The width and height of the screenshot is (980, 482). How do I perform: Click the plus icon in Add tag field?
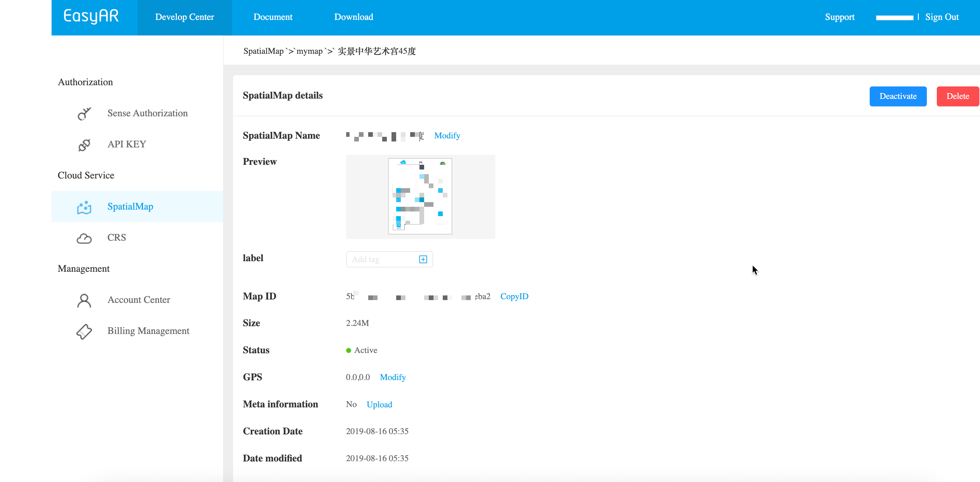point(423,259)
